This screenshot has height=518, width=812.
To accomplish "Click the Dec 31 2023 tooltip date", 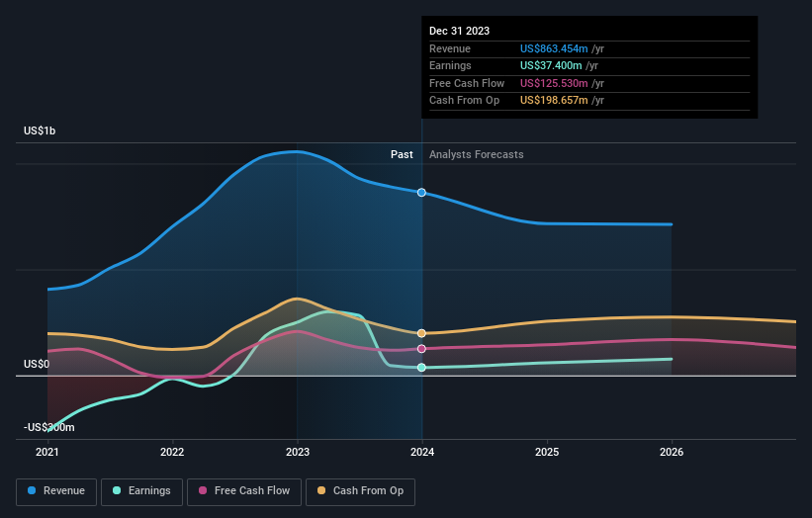I will tap(459, 31).
